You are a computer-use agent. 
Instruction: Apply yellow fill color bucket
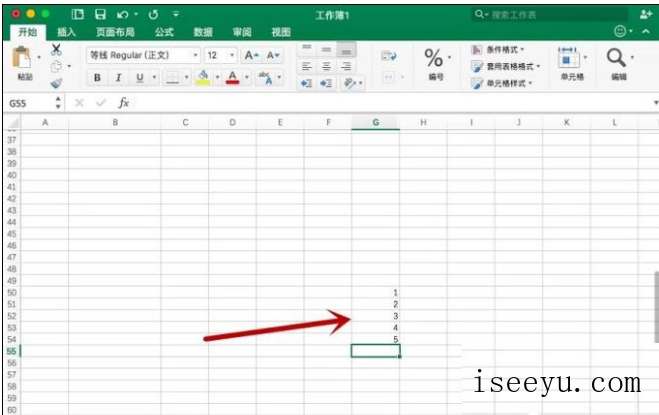pos(203,77)
